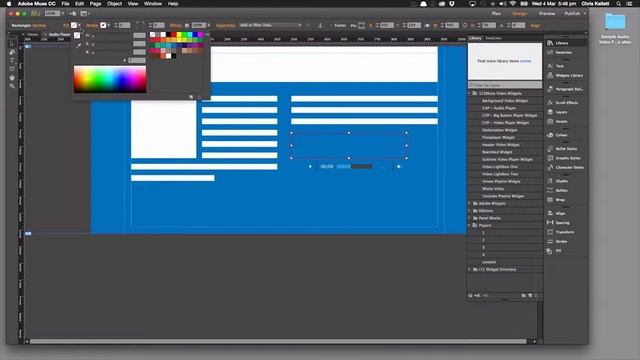Collapse the Players folder
Screen dimensions: 640x360
pyautogui.click(x=469, y=225)
